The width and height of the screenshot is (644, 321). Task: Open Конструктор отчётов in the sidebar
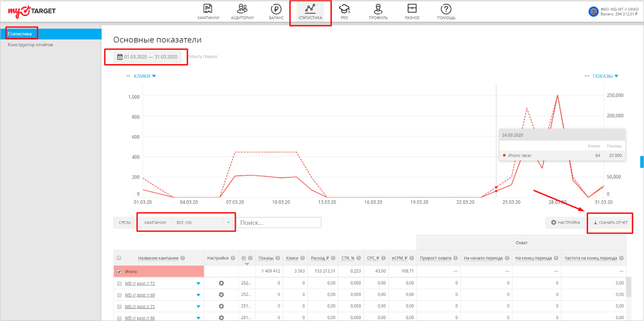(x=30, y=45)
